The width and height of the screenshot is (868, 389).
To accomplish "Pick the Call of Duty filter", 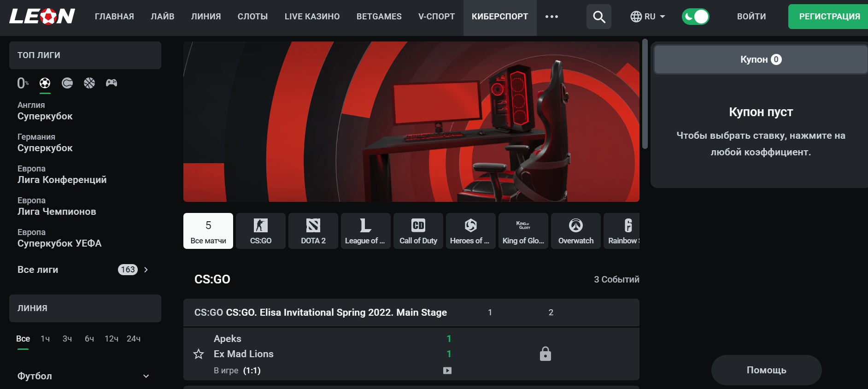I will [x=418, y=231].
